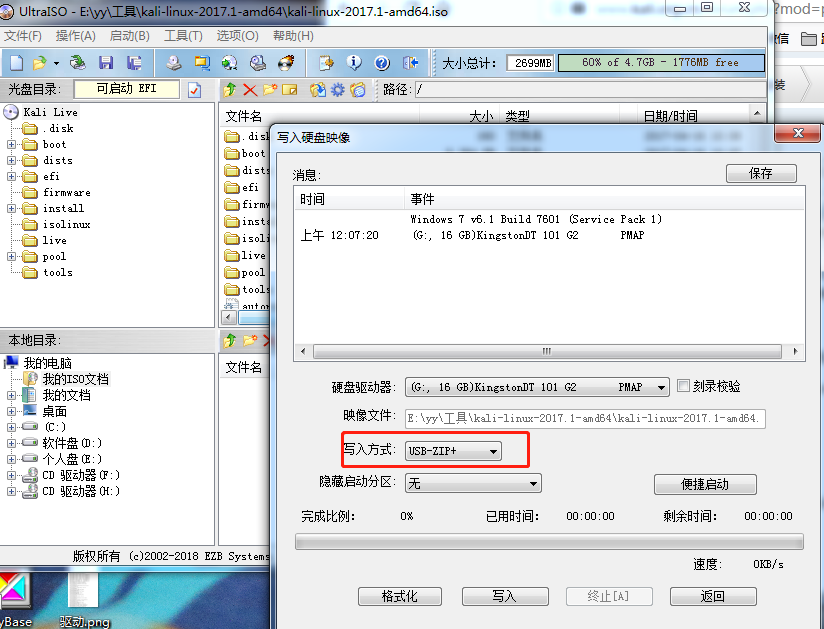Viewport: 824px width, 629px height.
Task: Click the red X delete icon
Action: coord(250,90)
